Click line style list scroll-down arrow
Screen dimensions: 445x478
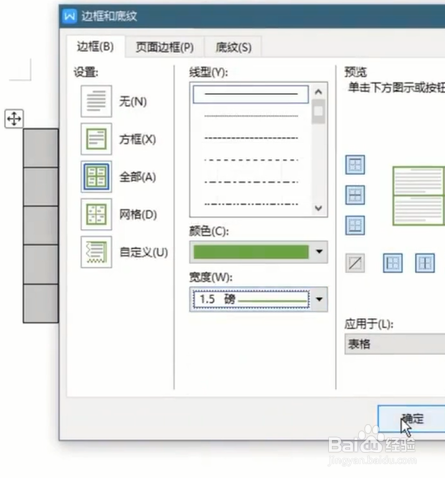click(x=318, y=208)
